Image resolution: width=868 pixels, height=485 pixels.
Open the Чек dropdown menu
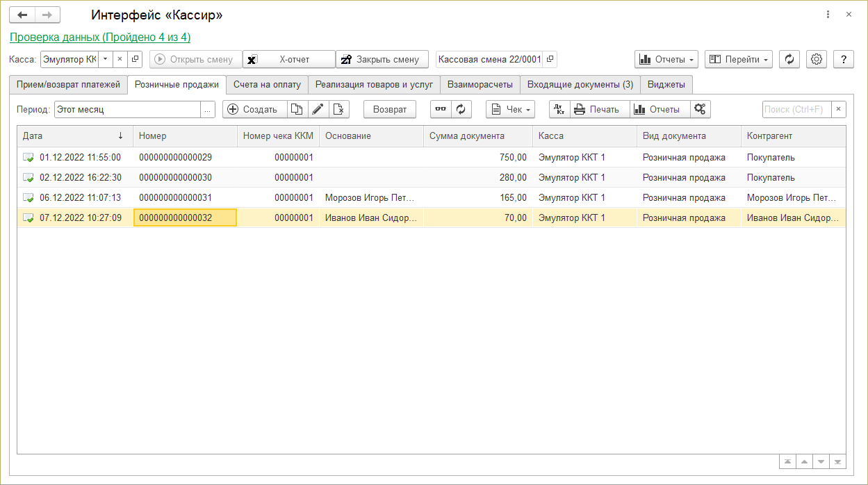[x=510, y=109]
